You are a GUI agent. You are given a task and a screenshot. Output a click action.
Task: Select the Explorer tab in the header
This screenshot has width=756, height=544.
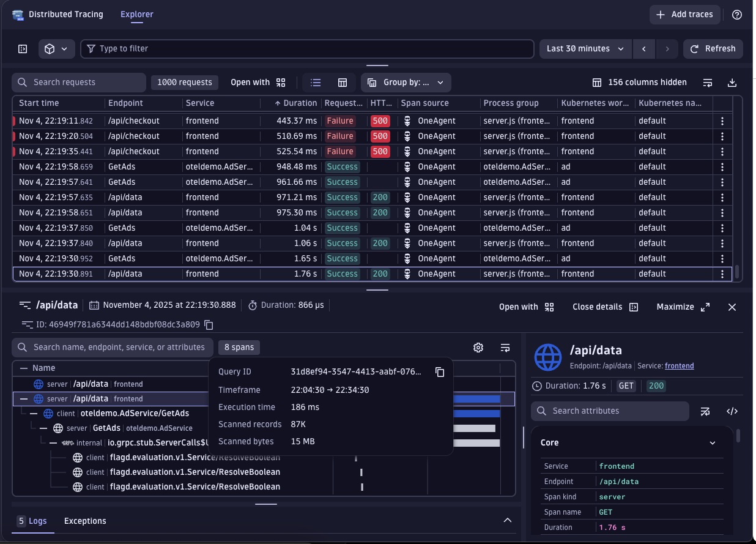pyautogui.click(x=136, y=14)
